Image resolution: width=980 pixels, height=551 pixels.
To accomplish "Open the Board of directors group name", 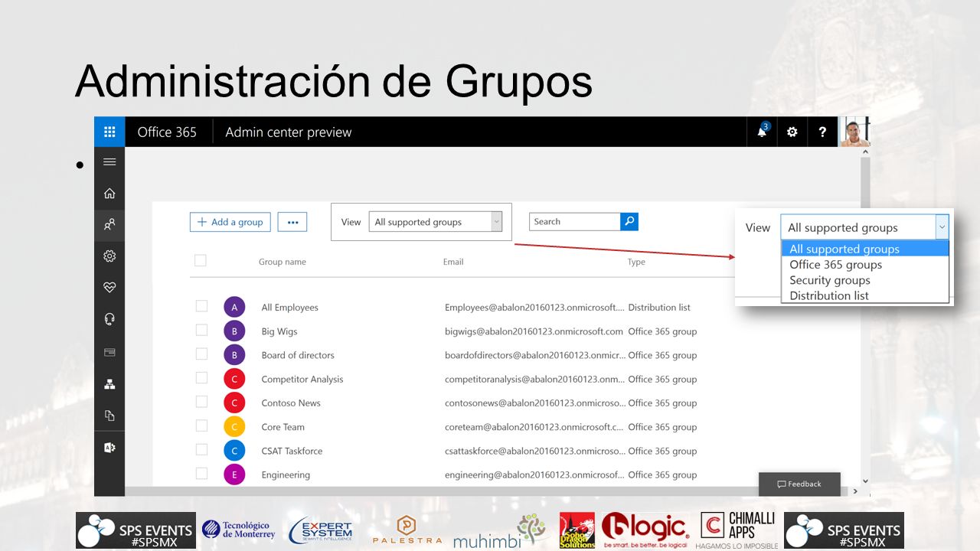I will [x=298, y=355].
